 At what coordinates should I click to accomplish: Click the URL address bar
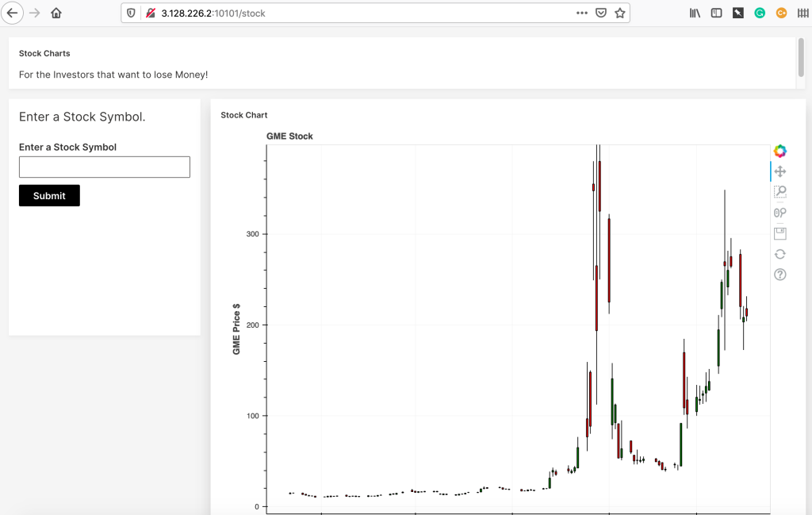(357, 13)
